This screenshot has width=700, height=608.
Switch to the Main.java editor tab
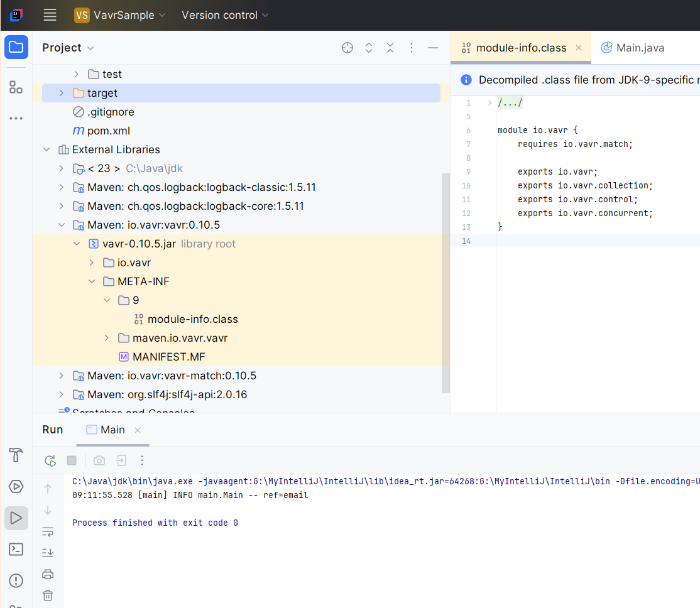point(633,48)
